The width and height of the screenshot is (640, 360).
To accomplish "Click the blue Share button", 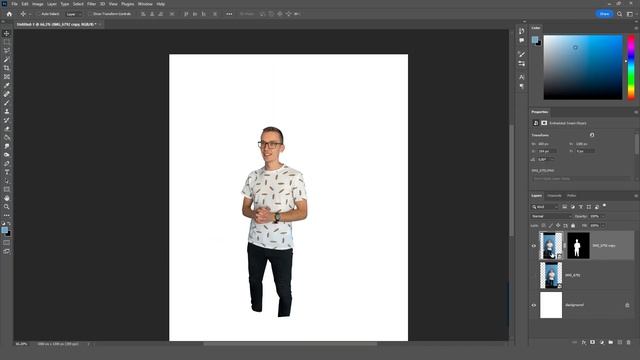I will pyautogui.click(x=604, y=14).
